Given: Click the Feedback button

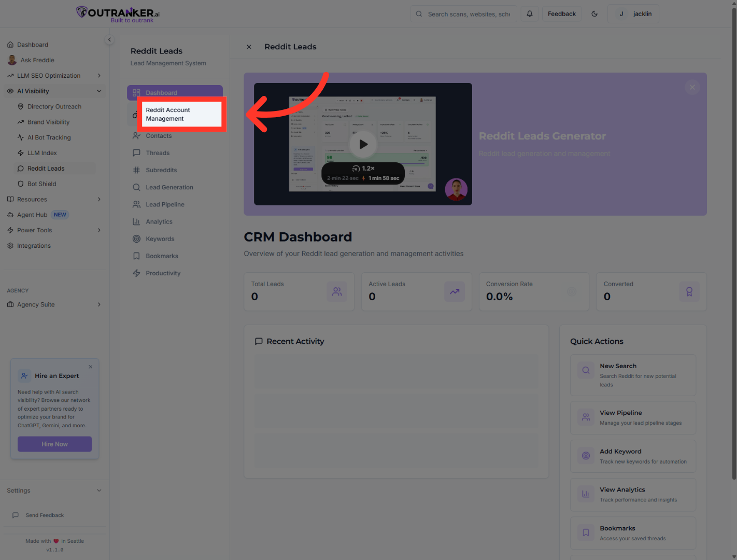Looking at the screenshot, I should click(x=562, y=13).
